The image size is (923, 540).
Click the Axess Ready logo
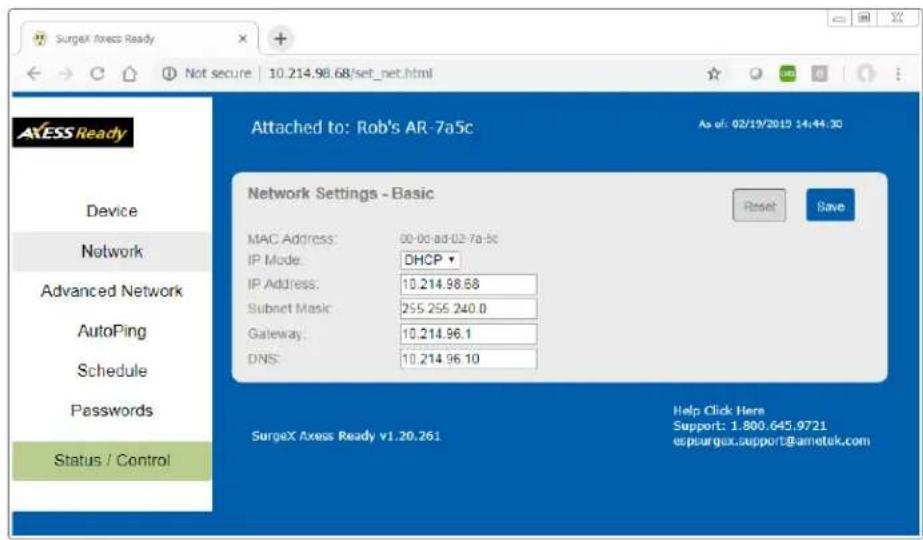(73, 132)
